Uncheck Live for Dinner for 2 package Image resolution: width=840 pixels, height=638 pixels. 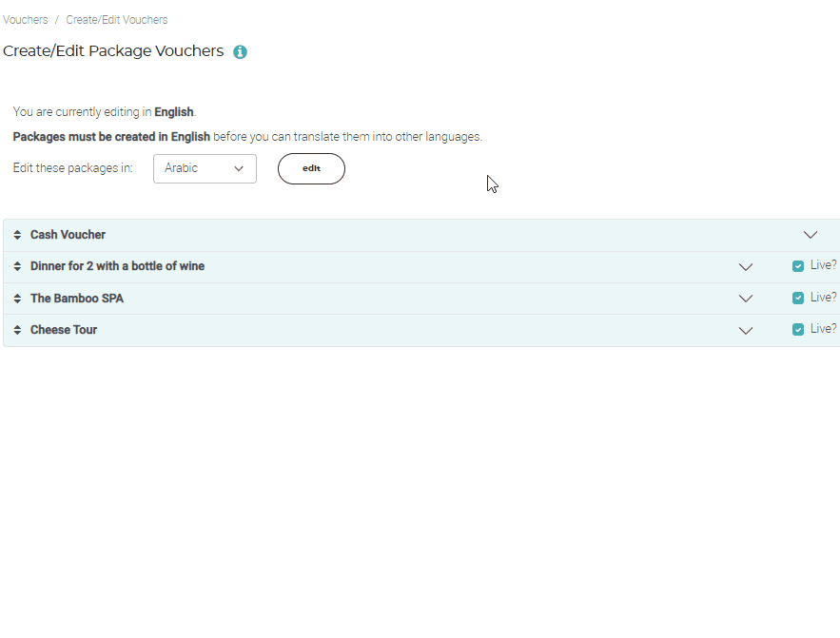798,266
